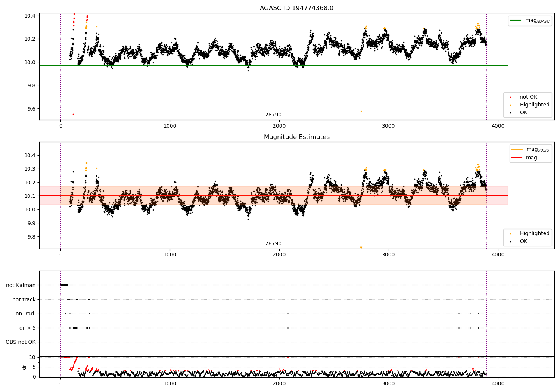Click the green line sample in the mag AGASC legend
Viewport: 560px width, 392px height.
pyautogui.click(x=516, y=21)
